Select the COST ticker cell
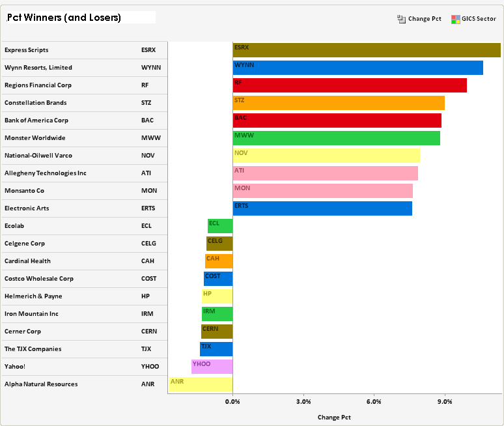Screen dimensions: 504x426 149,279
